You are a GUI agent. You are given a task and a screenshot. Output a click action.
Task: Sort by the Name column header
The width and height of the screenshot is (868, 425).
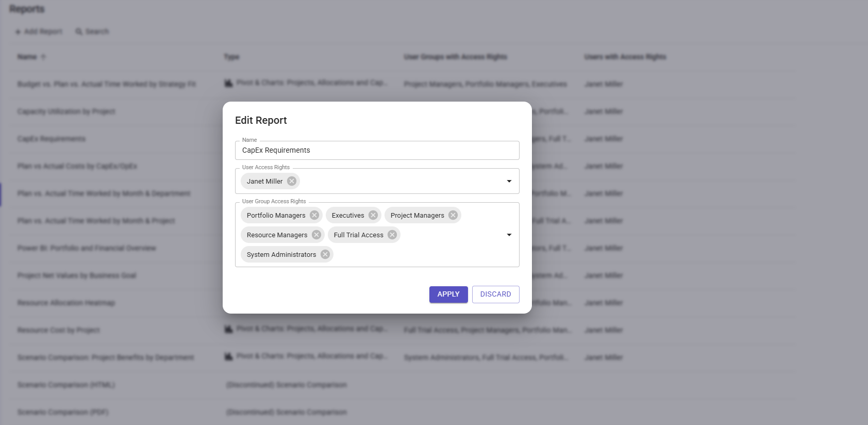tap(27, 57)
